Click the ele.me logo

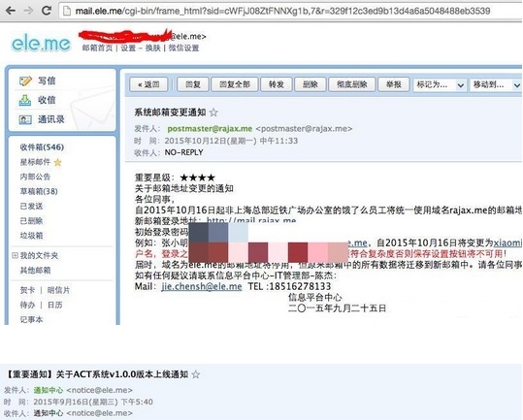tap(42, 44)
